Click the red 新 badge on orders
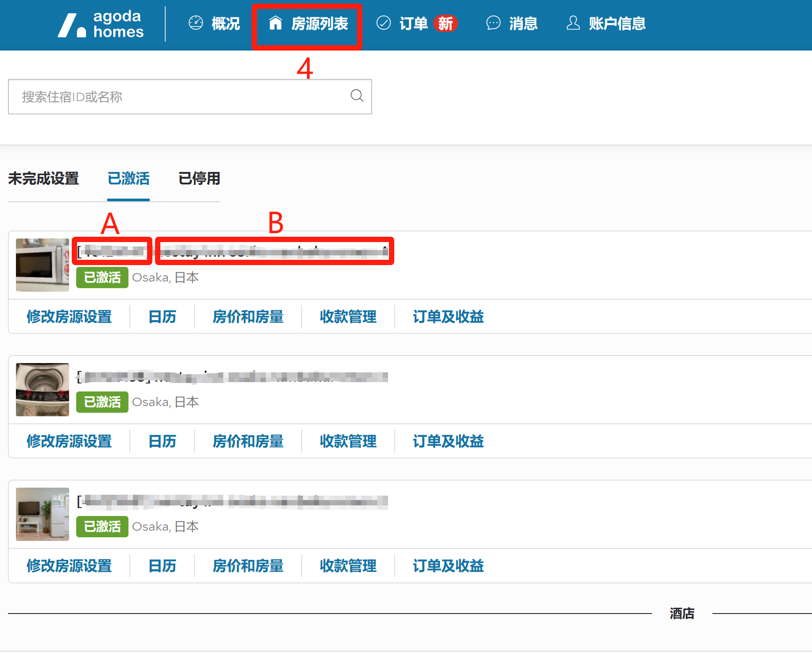This screenshot has height=653, width=812. pyautogui.click(x=446, y=23)
